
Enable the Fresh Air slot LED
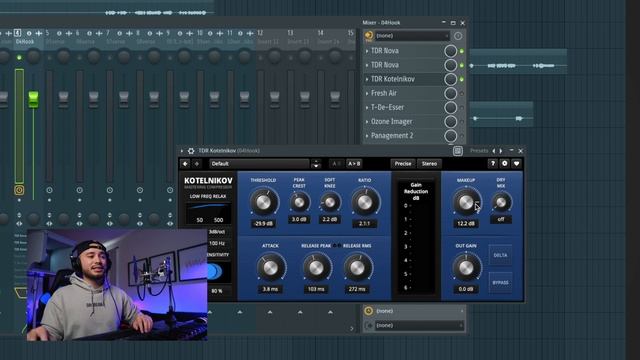point(462,93)
